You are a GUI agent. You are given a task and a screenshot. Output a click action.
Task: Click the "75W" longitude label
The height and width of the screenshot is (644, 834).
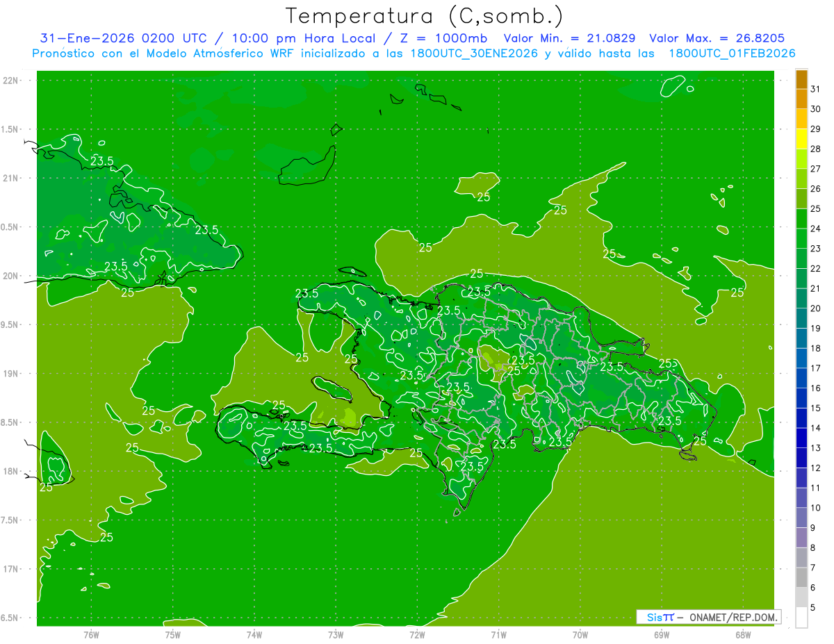click(x=173, y=635)
